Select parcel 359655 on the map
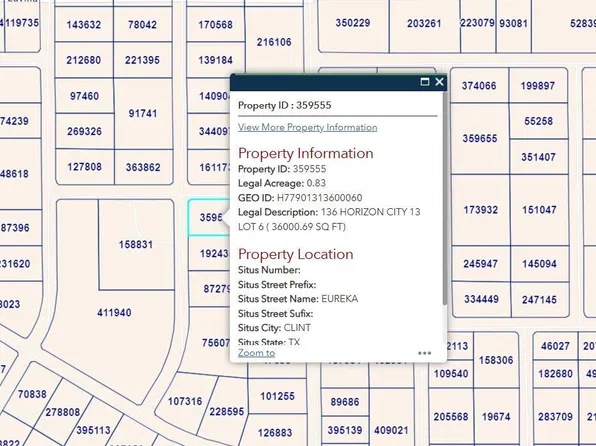 [480, 138]
